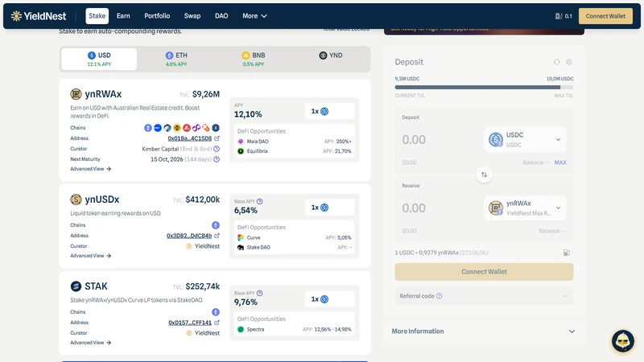Screen dimensions: 644x362
Task: Click external link icon beside STAK address
Action: click(x=217, y=323)
